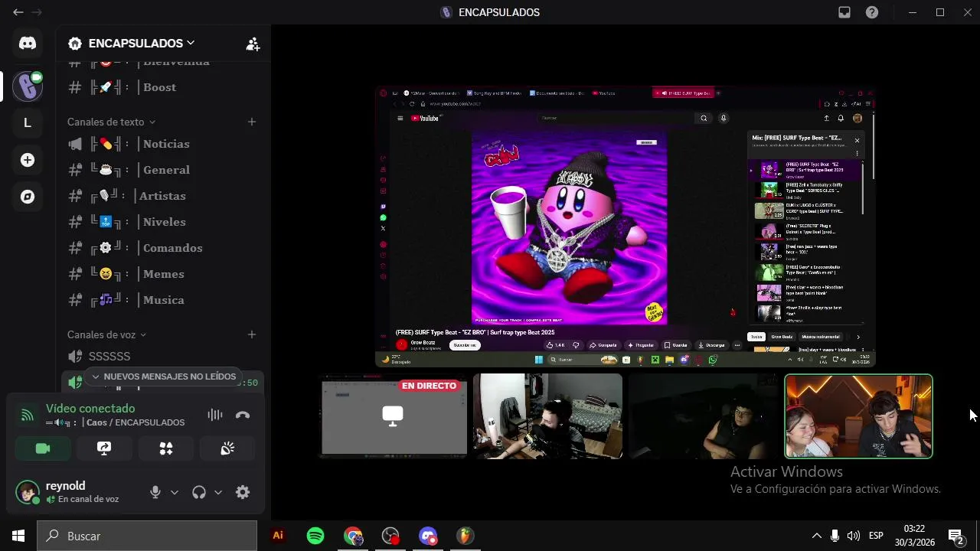Open the Niveles text channel
This screenshot has width=980, height=551.
coord(162,222)
